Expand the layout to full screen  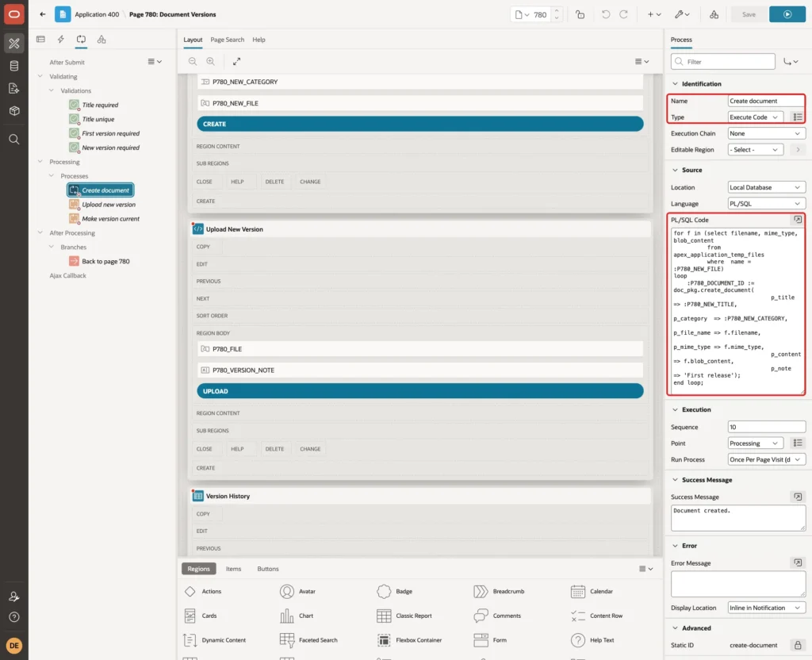coord(236,61)
